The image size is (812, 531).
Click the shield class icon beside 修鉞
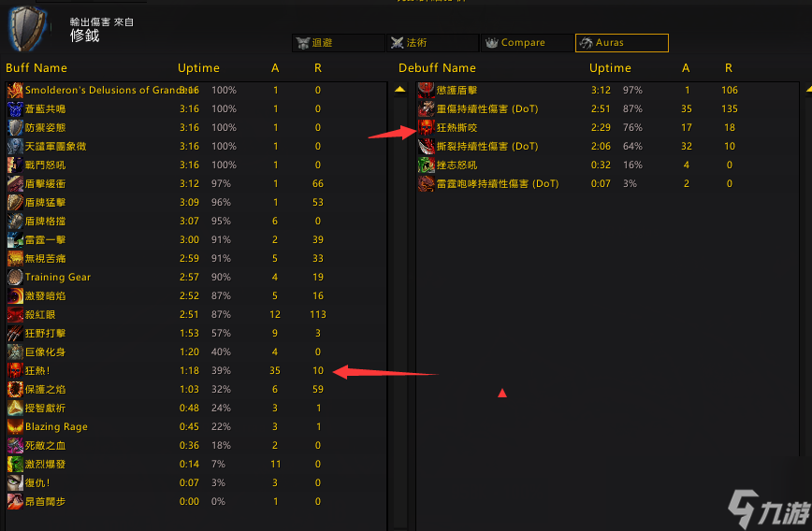coord(27,28)
